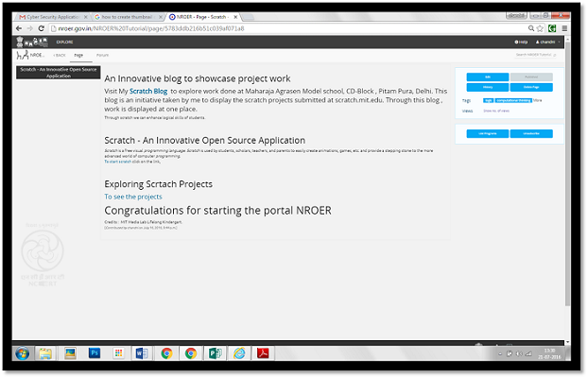Open Microsoft Word from the taskbar
The width and height of the screenshot is (588, 378).
tap(142, 353)
